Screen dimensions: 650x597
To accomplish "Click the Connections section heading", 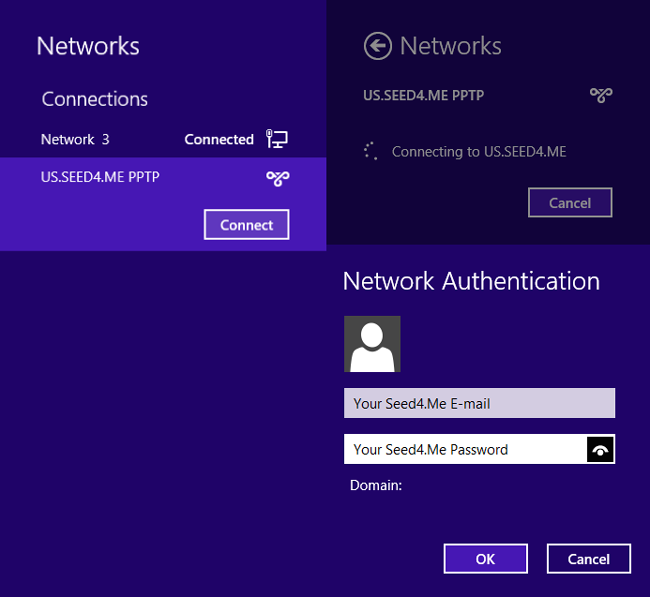I will [x=95, y=99].
